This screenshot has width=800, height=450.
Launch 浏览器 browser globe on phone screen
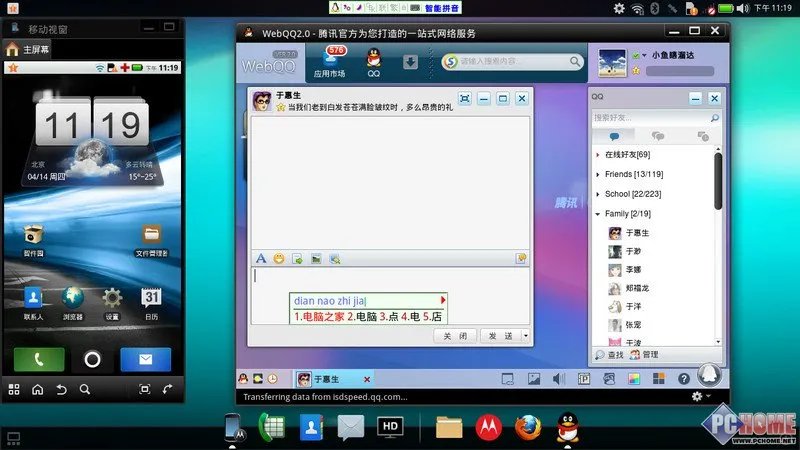73,303
